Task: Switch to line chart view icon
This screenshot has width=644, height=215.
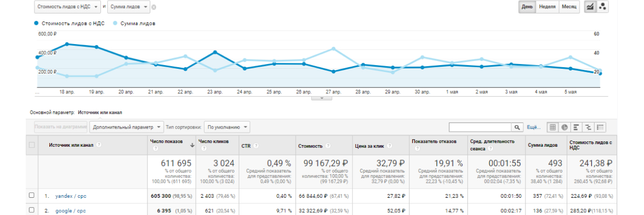Action: click(589, 7)
